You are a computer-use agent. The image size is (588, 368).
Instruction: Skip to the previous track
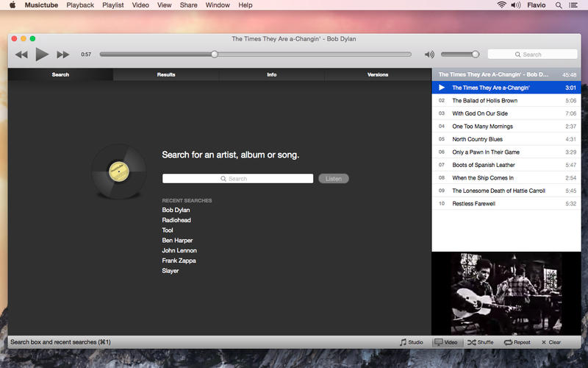click(x=21, y=54)
